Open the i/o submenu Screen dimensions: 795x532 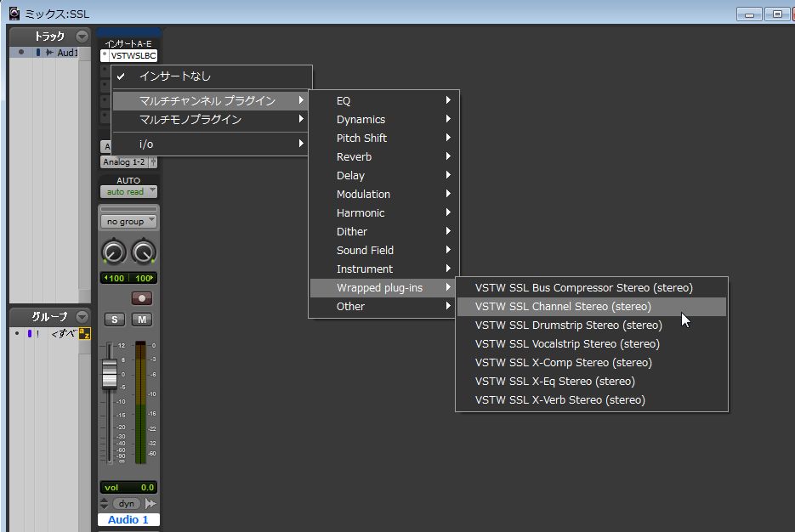click(x=210, y=144)
